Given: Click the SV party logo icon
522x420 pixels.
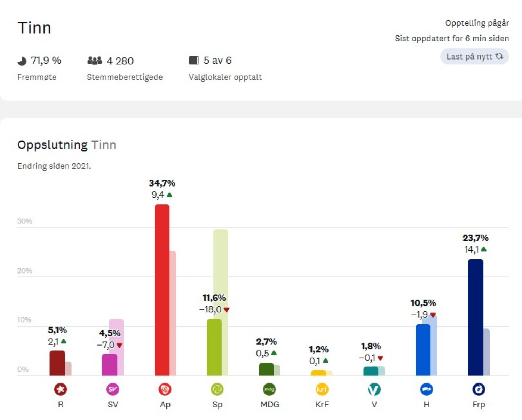Looking at the screenshot, I should coord(113,389).
